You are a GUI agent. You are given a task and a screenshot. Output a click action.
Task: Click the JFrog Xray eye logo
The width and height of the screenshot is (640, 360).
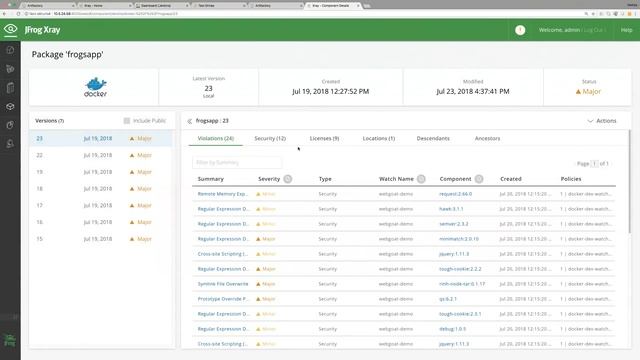coord(11,29)
